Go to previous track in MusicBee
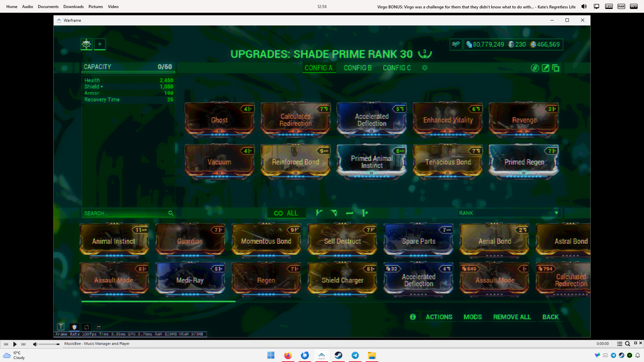 (x=6, y=344)
